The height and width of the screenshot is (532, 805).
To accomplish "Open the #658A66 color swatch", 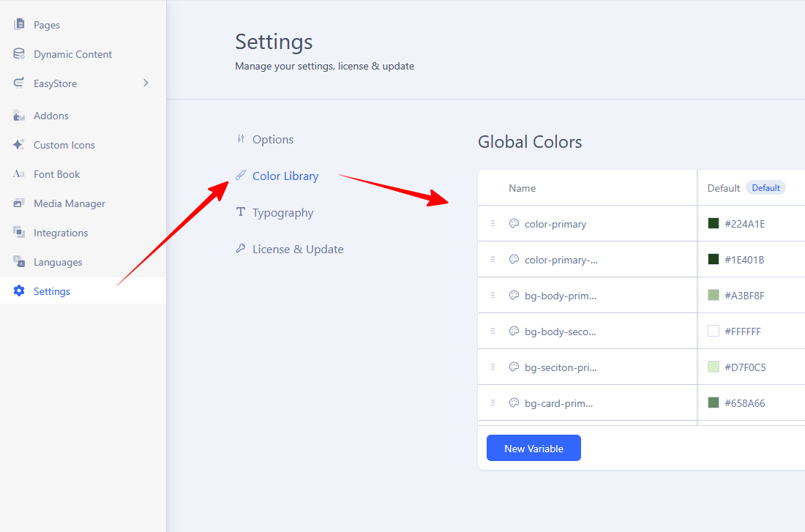I will point(714,402).
